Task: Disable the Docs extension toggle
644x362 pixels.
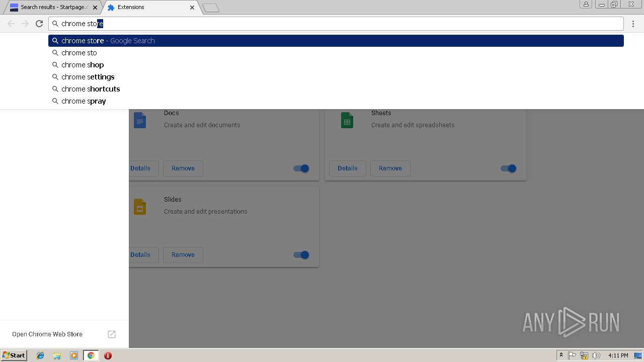Action: (x=301, y=168)
